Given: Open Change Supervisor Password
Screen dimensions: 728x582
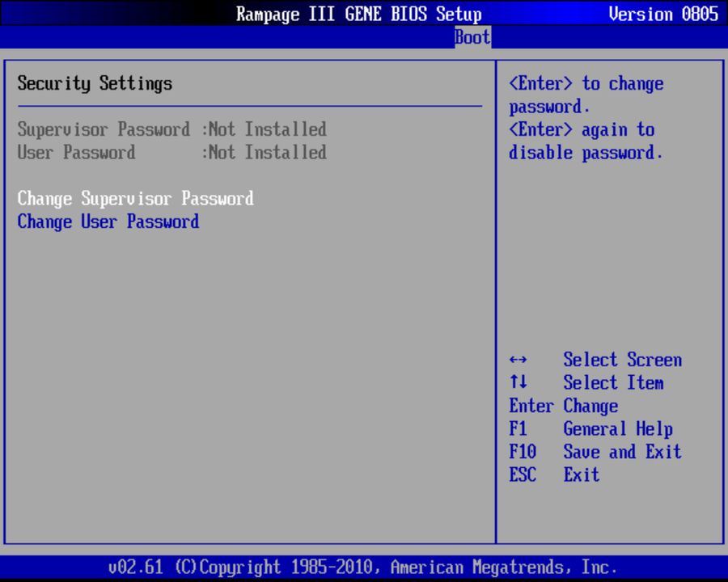Looking at the screenshot, I should (x=136, y=199).
